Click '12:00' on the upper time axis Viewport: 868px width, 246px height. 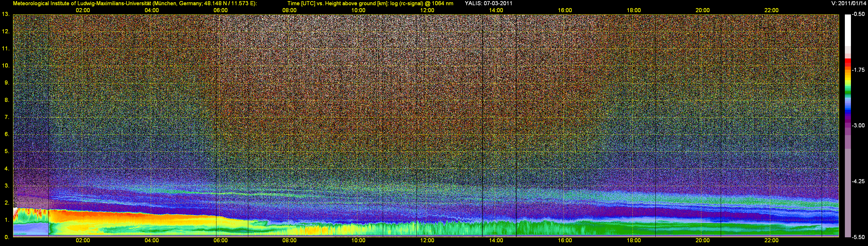pos(427,10)
